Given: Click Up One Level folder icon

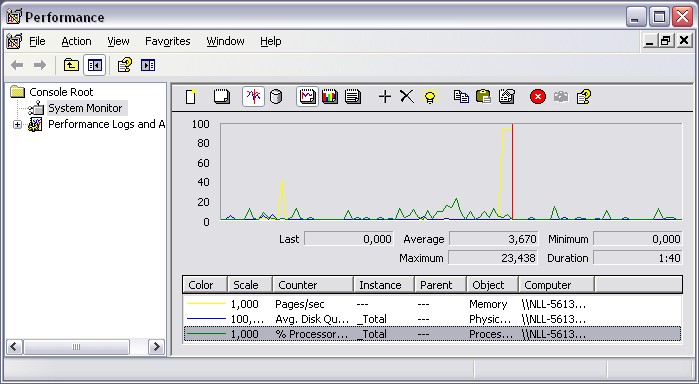Looking at the screenshot, I should [71, 65].
